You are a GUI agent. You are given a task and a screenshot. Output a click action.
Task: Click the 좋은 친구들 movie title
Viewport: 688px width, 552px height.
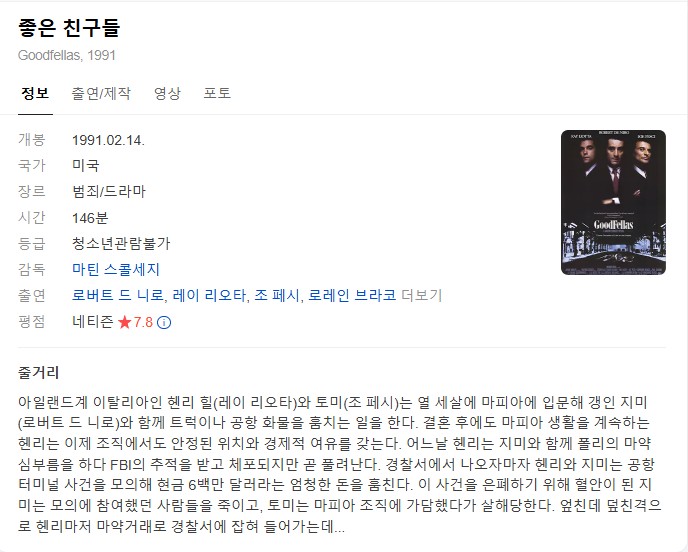point(69,28)
